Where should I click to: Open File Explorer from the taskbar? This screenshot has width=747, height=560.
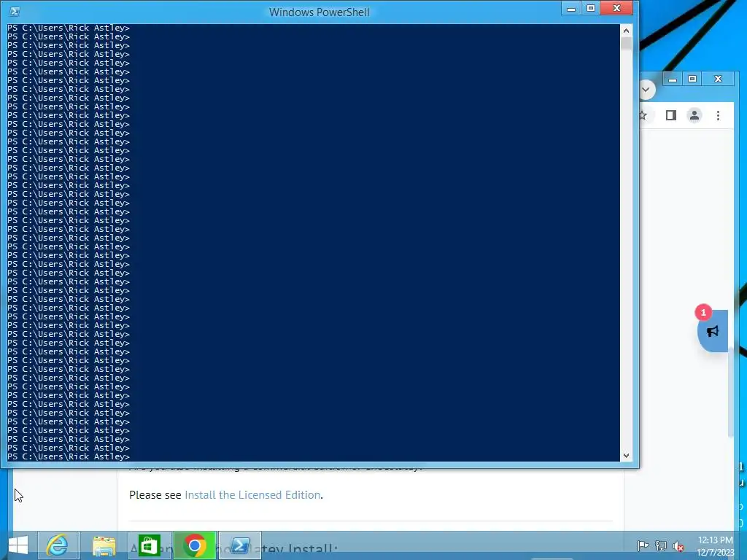point(104,545)
